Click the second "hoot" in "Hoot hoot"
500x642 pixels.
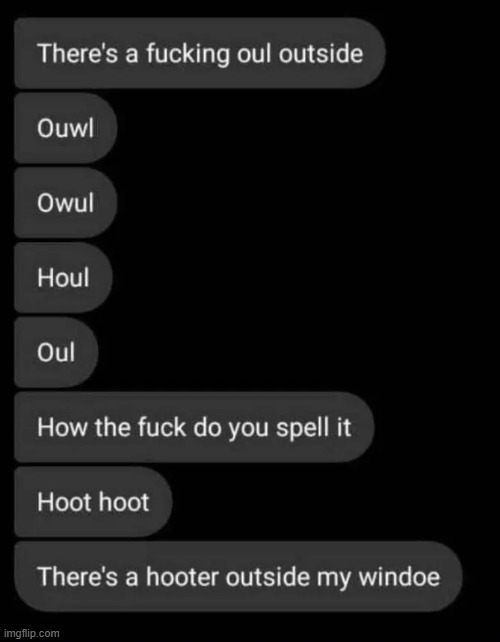121,502
